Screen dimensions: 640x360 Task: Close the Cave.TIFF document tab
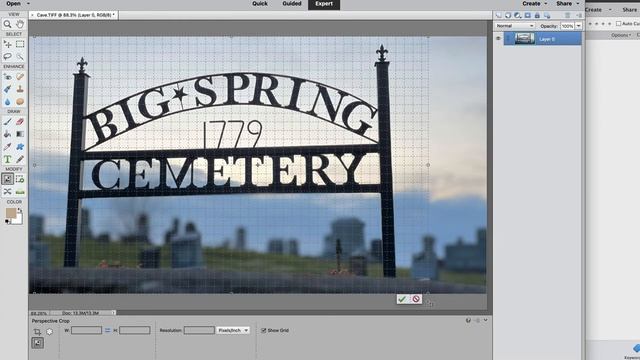[32, 15]
